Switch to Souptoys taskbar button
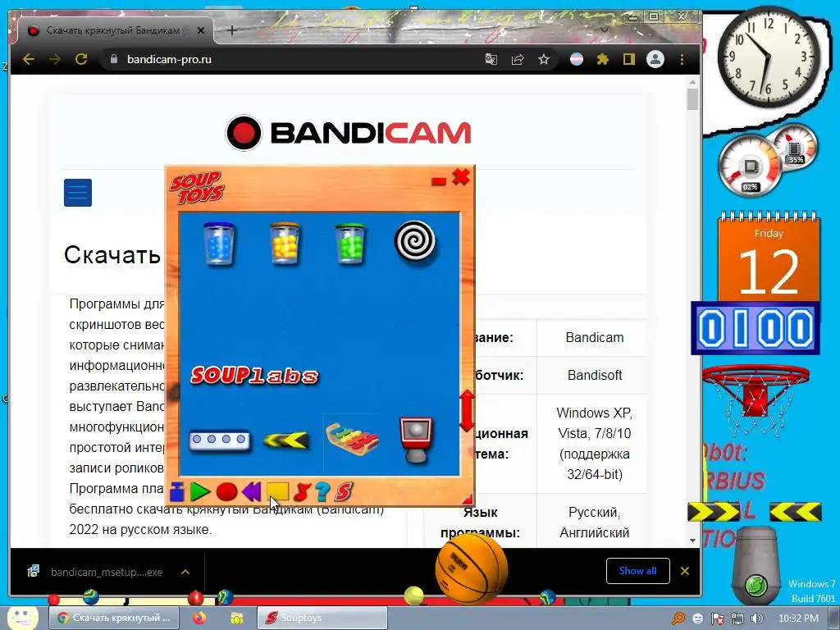 point(322,618)
